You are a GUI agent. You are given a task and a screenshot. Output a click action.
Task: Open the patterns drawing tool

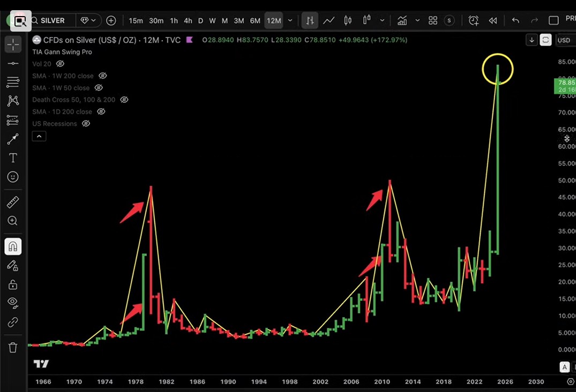coord(13,101)
